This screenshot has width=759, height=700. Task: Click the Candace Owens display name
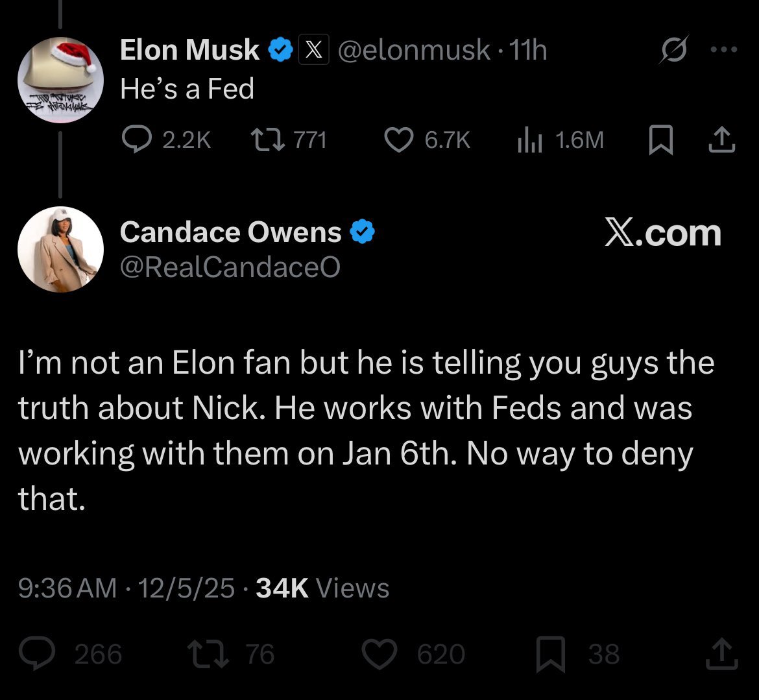click(x=231, y=232)
